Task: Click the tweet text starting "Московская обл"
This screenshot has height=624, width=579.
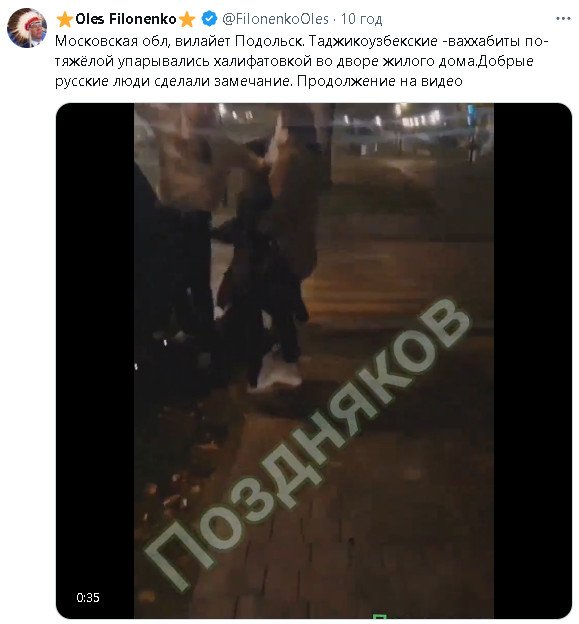Action: 301,61
